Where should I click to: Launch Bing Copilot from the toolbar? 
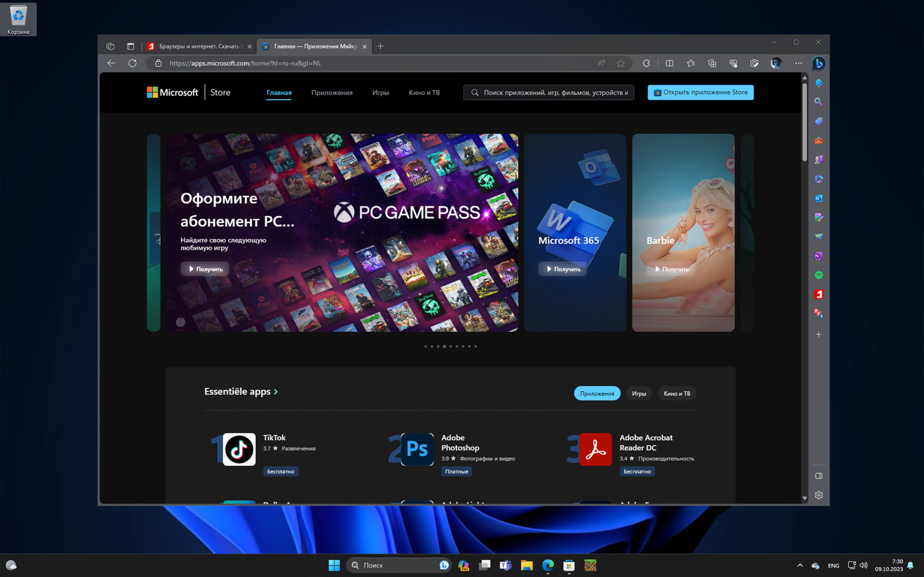tap(819, 63)
